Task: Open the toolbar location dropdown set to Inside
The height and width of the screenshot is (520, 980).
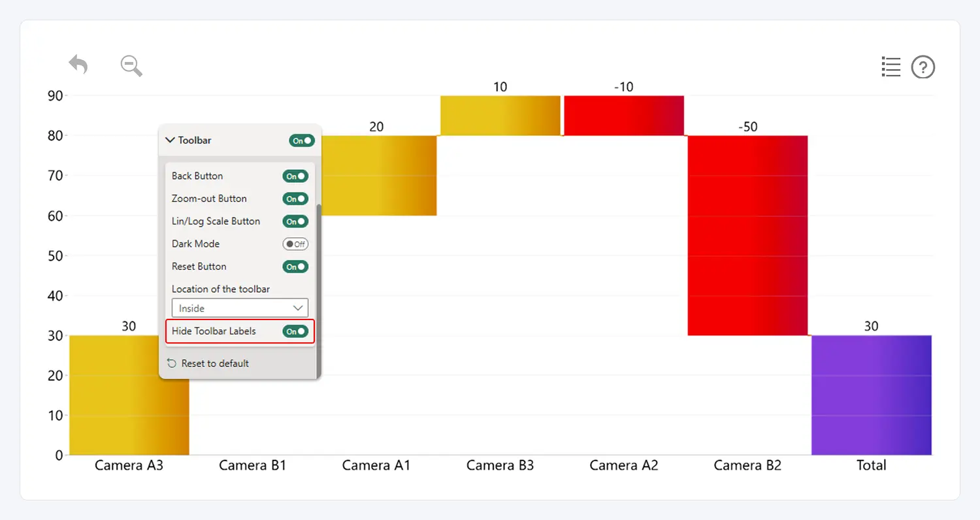Action: [240, 307]
